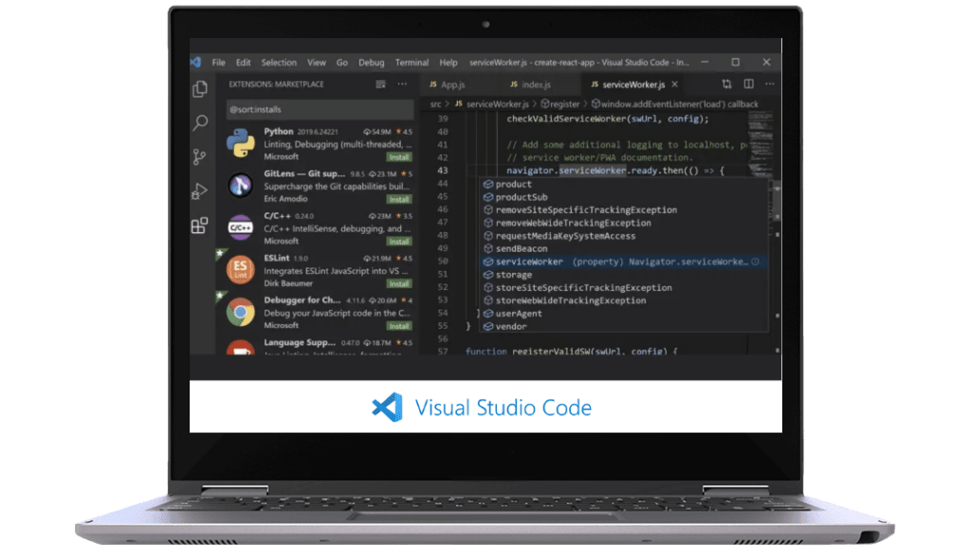Click the src breadcrumb segment
The width and height of the screenshot is (971, 560).
(x=436, y=104)
